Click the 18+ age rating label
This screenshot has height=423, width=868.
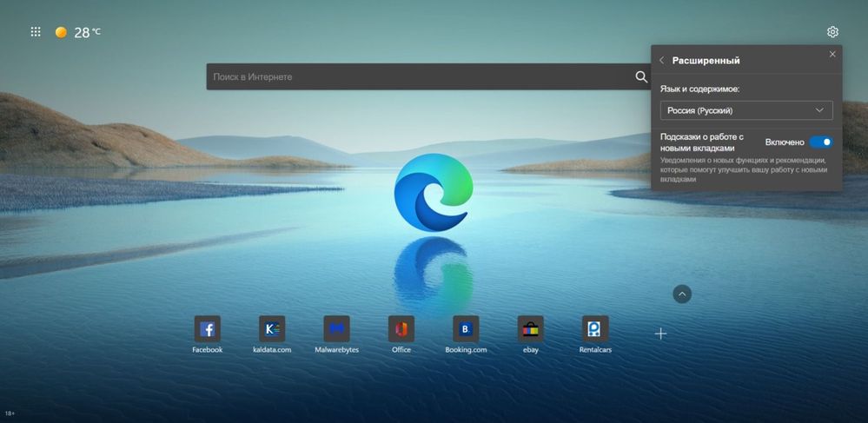(10, 413)
